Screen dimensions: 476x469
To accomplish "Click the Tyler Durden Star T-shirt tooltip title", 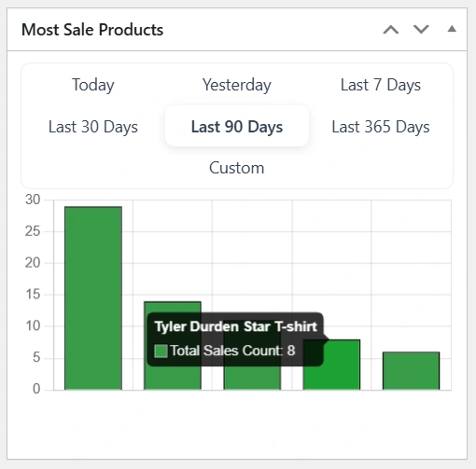I will click(x=236, y=327).
